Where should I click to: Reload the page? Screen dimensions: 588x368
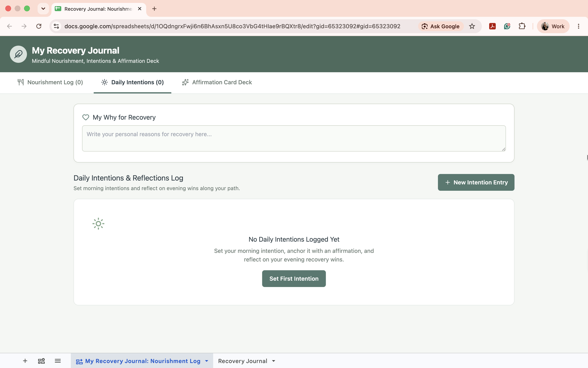pyautogui.click(x=39, y=26)
